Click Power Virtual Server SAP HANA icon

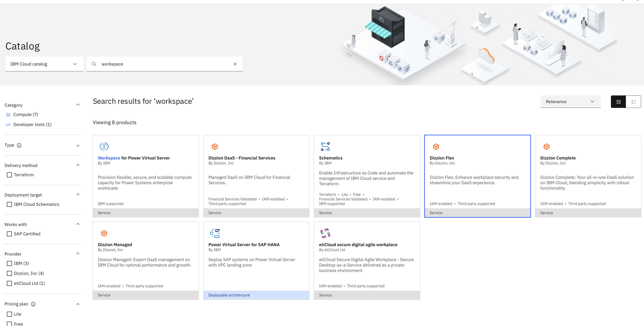[215, 233]
